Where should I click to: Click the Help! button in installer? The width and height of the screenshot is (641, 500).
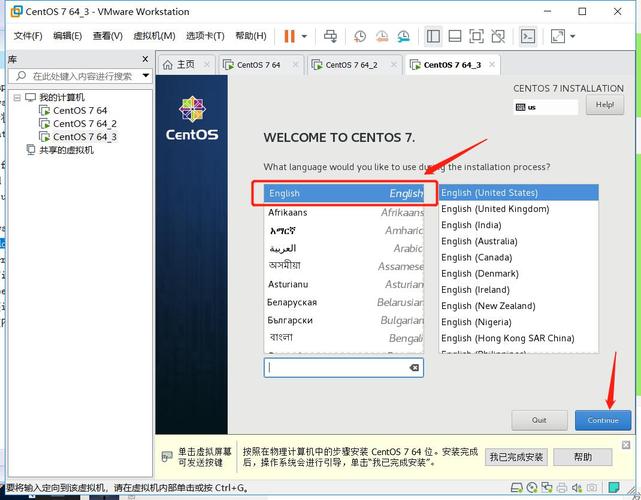(605, 105)
